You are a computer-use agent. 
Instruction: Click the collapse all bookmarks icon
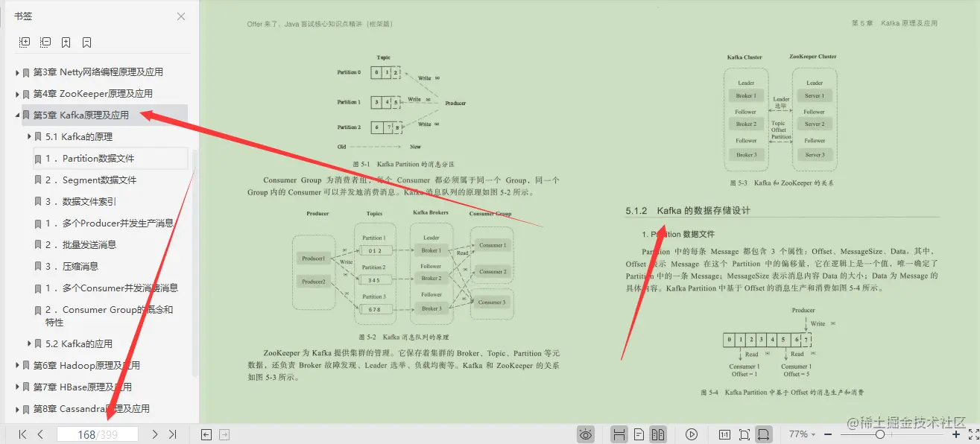click(45, 42)
